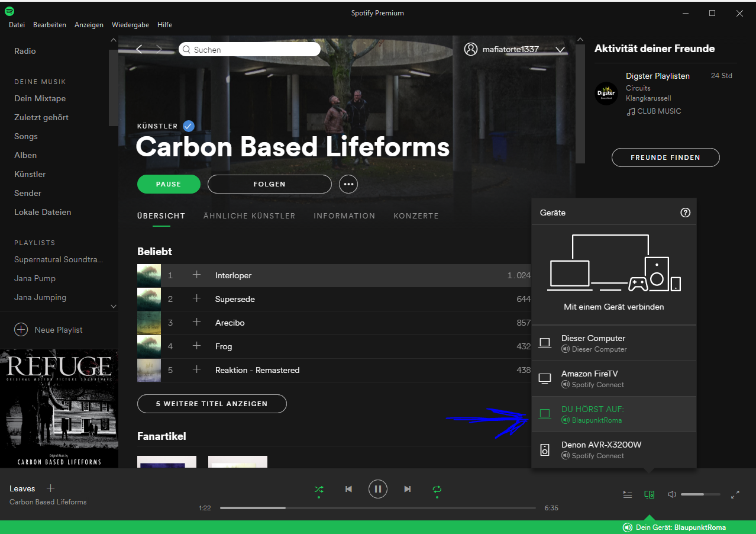Enable repeat mode
756x534 pixels.
[437, 489]
